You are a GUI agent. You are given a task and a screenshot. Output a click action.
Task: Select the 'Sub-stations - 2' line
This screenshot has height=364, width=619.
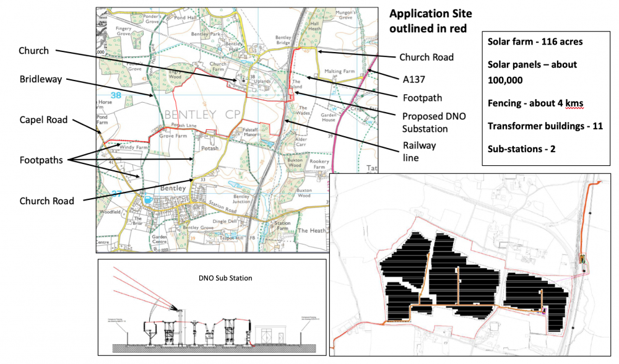[x=521, y=149]
